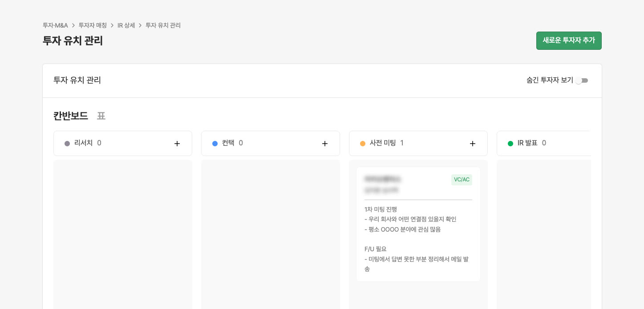Viewport: 644px width, 309px height.
Task: Click the chevron after 투자·M&A breadcrumb
Action: pyautogui.click(x=73, y=25)
